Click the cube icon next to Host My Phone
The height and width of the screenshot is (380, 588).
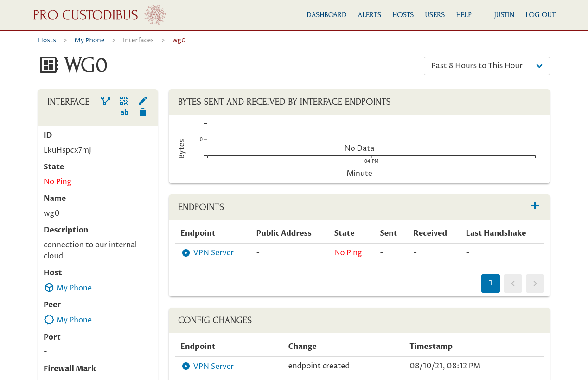tap(49, 288)
